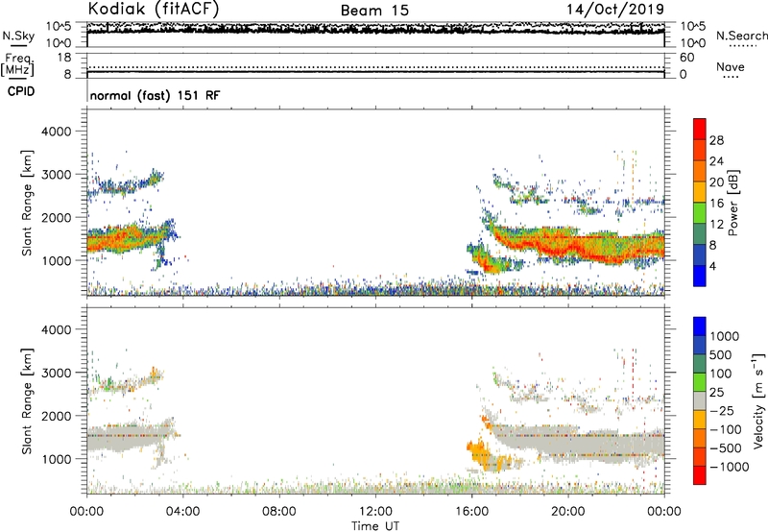
Task: Click the '04:00' time tick label
Action: point(182,512)
